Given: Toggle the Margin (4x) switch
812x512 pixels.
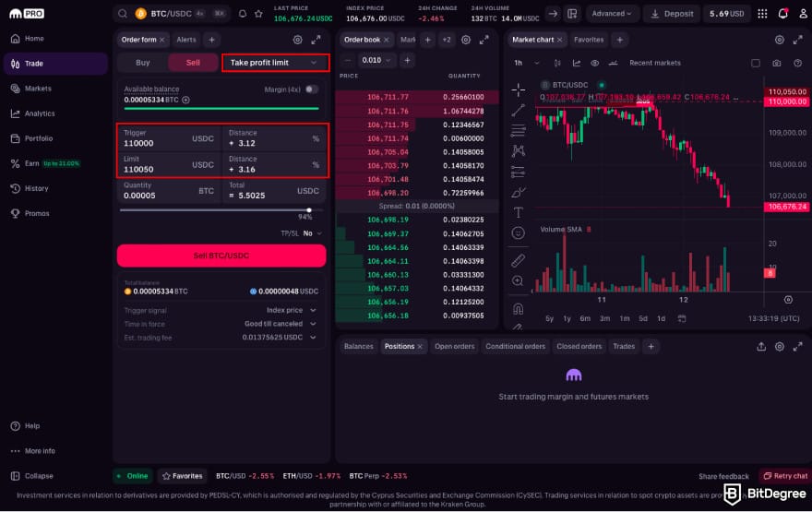Looking at the screenshot, I should 311,89.
